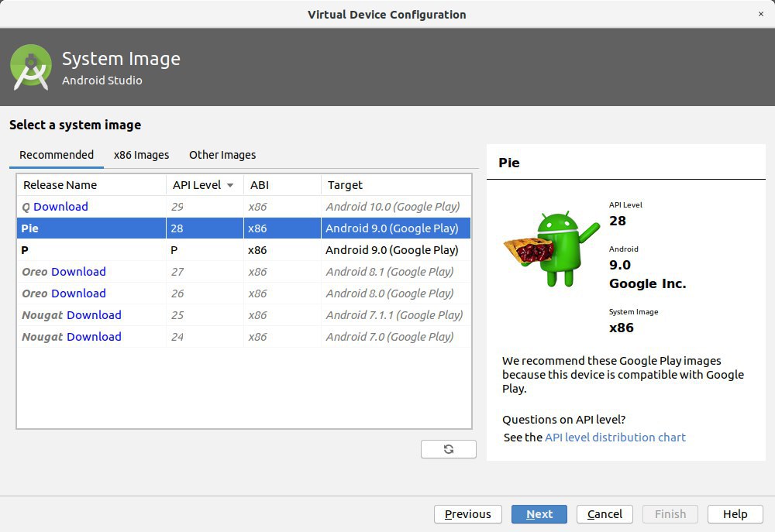
Task: Download the Nougat API 25 image
Action: [x=94, y=315]
